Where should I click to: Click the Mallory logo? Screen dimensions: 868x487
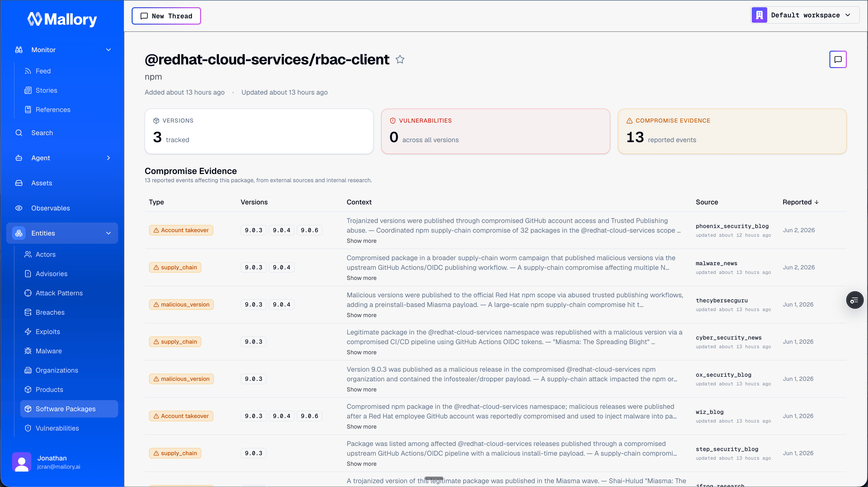pos(62,19)
